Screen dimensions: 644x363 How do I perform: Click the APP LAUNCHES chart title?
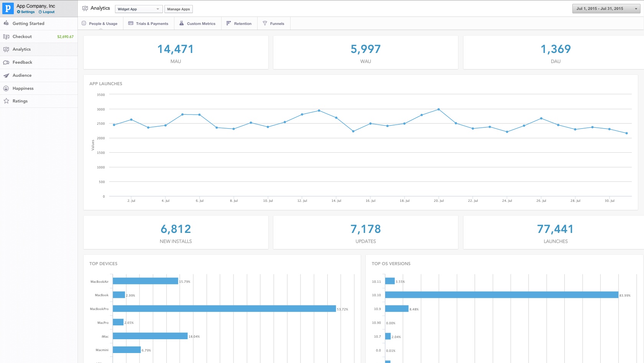106,84
